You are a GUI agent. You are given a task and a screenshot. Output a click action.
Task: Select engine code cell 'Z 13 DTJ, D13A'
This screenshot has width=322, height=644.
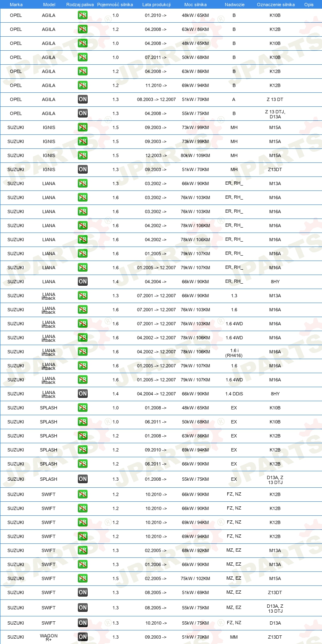pos(275,114)
